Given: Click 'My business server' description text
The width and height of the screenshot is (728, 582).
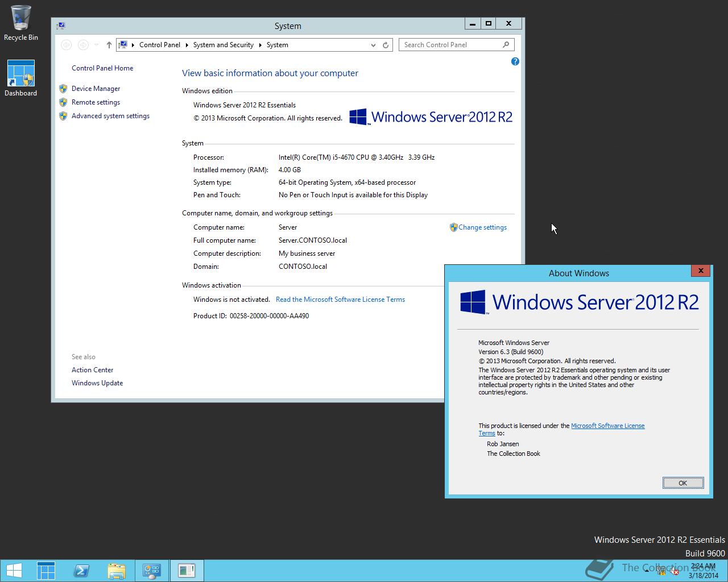Looking at the screenshot, I should coord(307,253).
